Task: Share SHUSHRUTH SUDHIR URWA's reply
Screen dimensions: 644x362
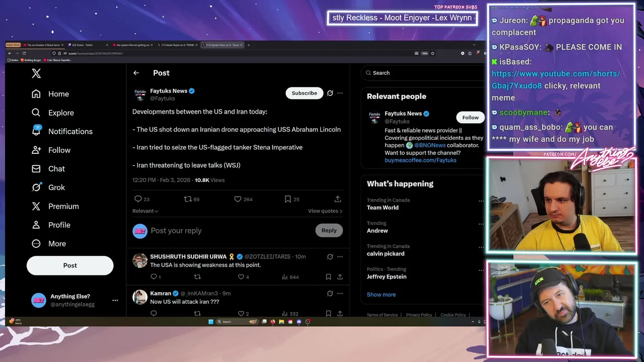Action: (x=340, y=277)
